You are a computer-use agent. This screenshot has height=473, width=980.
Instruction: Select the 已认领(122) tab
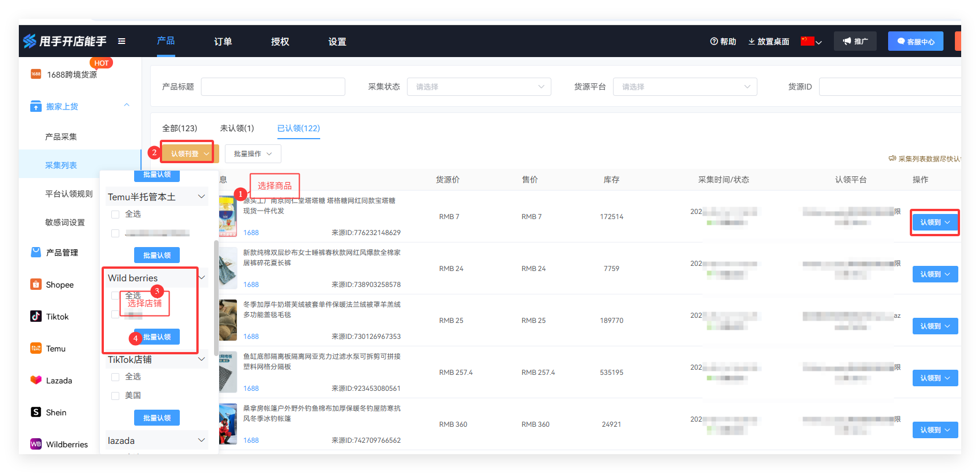click(x=299, y=128)
